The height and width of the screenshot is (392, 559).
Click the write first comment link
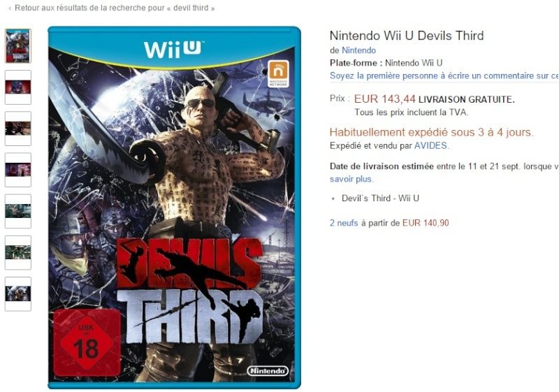point(444,75)
